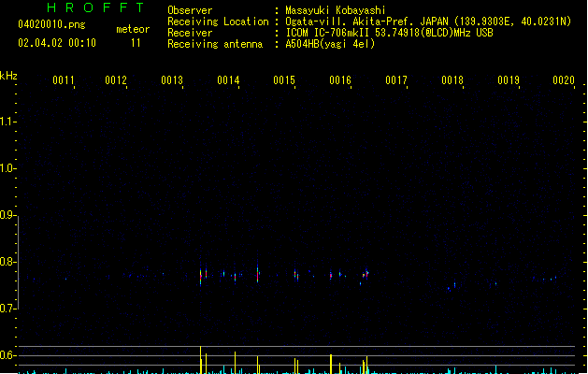588x374 pixels.
Task: Click the 1.1 kHz axis tick label
Action: [7, 122]
